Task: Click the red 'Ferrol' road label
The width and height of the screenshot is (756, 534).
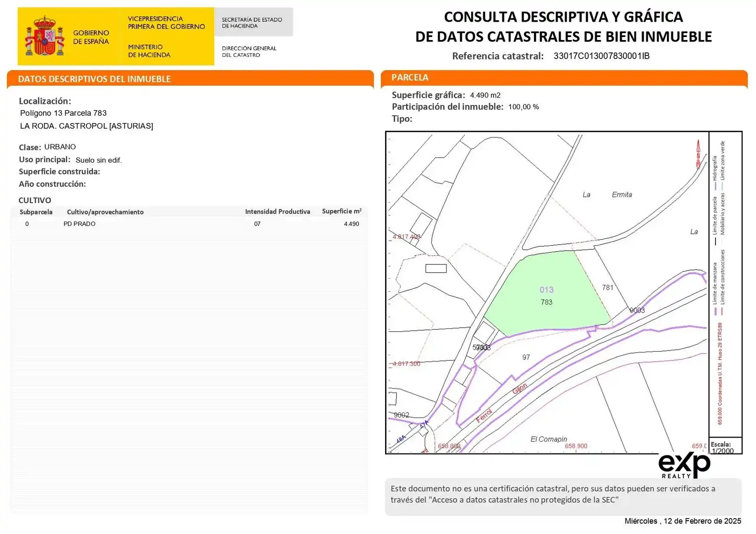Action: point(485,415)
